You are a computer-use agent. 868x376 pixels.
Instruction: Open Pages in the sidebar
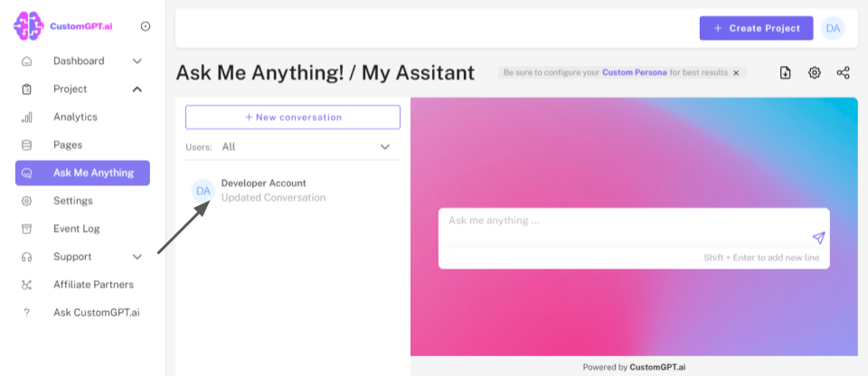coord(68,145)
